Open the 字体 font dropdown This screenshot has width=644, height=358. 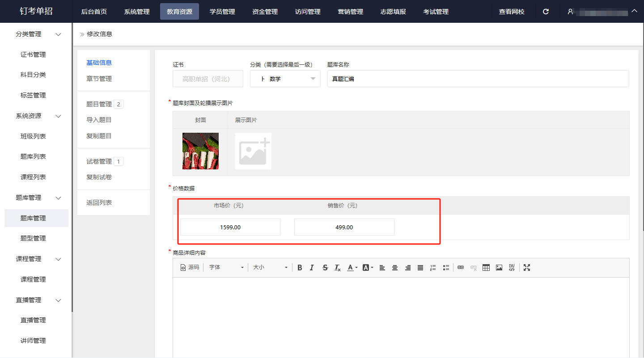[x=227, y=267]
